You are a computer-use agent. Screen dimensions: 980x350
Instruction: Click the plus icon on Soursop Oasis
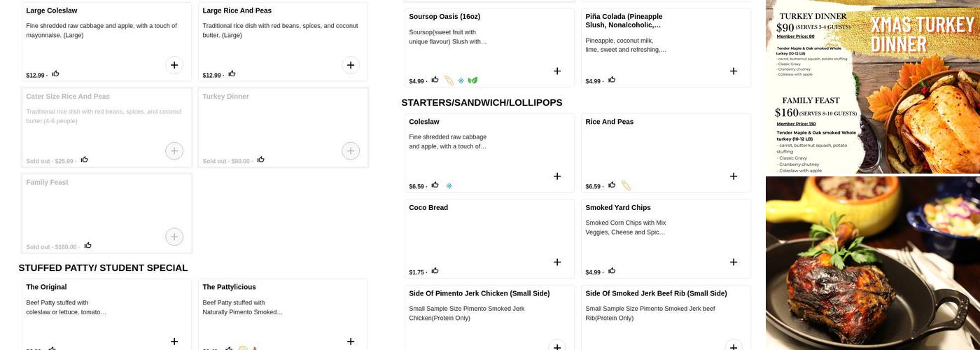click(x=557, y=71)
